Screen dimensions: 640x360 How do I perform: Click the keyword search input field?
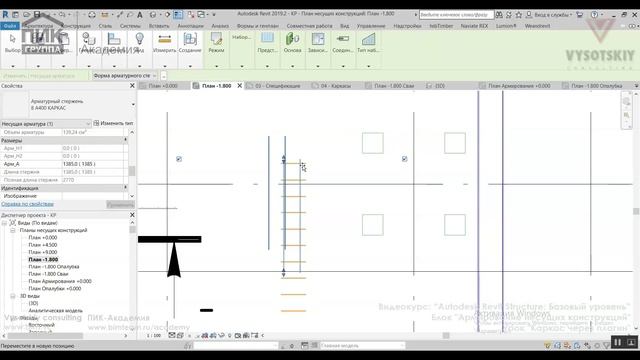456,15
